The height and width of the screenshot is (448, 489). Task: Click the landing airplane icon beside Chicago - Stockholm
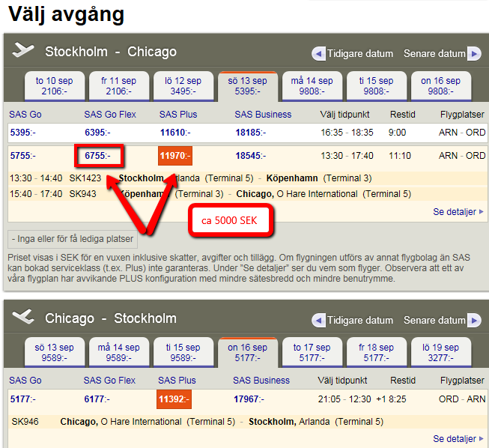tap(24, 318)
